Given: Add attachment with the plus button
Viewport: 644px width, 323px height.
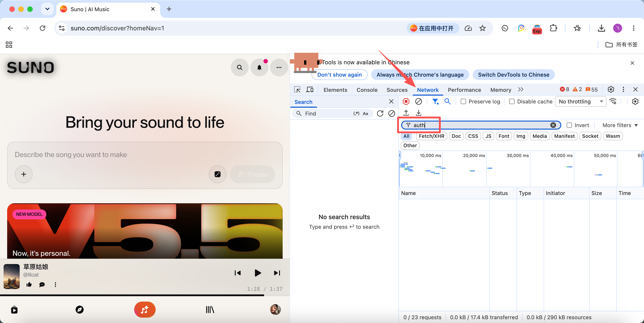Looking at the screenshot, I should point(24,174).
